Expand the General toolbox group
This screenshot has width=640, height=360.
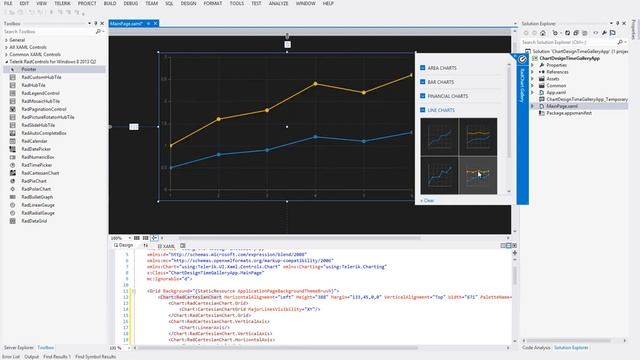[x=6, y=40]
